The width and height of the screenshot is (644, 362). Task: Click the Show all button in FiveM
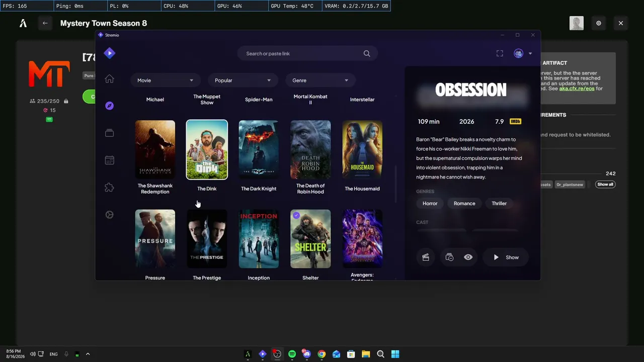[605, 185]
